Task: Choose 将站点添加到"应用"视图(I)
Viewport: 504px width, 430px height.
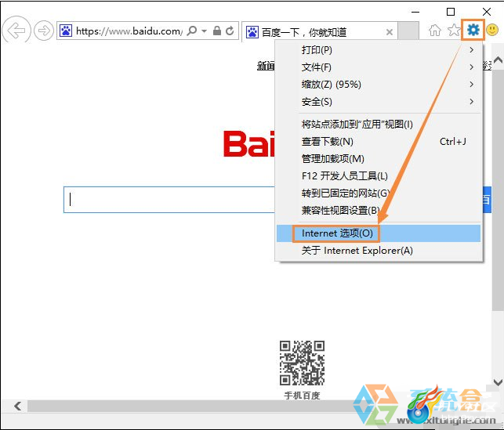Action: (379, 124)
